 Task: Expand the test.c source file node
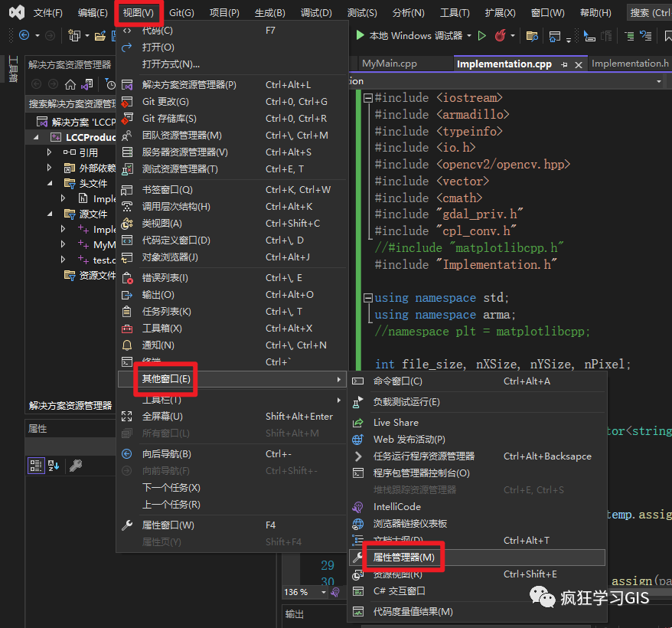click(63, 260)
